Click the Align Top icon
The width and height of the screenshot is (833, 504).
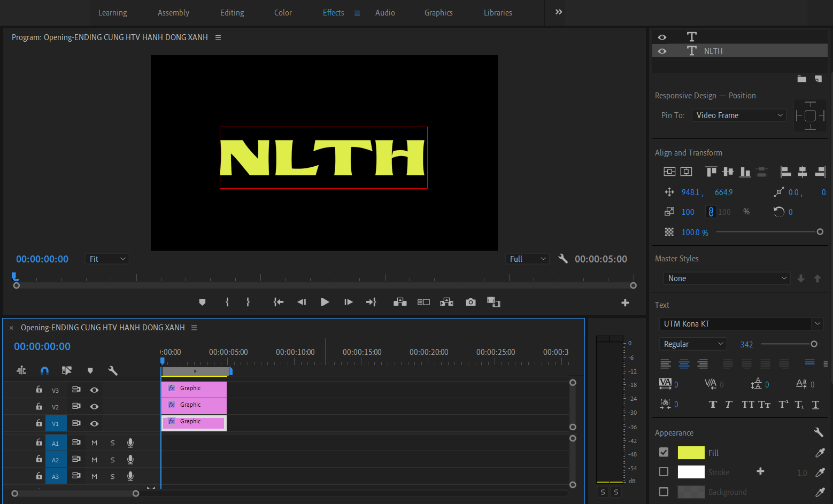click(711, 172)
